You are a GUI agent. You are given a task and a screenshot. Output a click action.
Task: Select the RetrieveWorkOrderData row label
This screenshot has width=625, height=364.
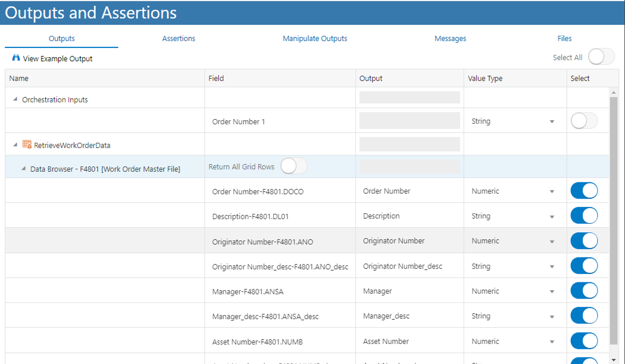coord(72,145)
